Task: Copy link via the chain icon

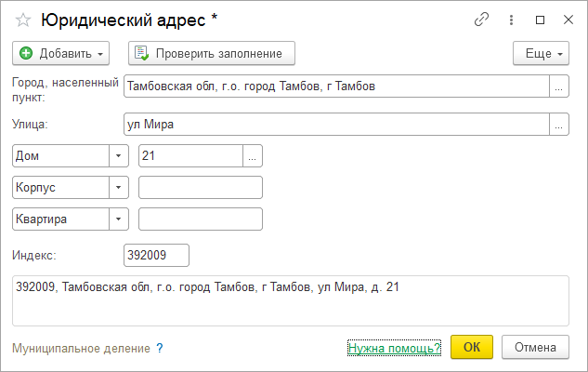Action: (x=481, y=19)
